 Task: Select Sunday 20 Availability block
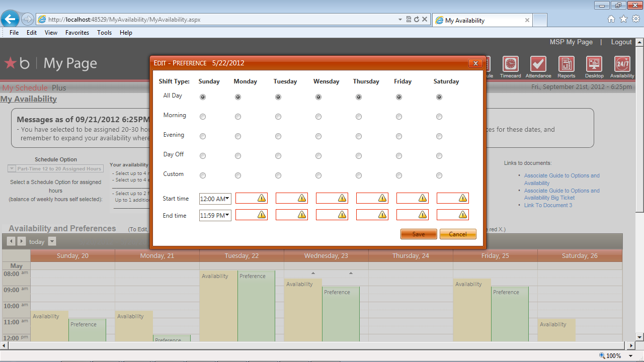point(50,326)
